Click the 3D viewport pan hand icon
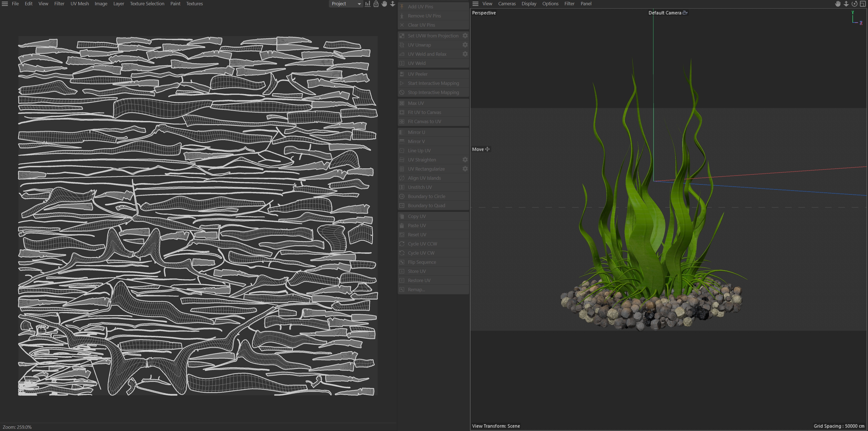 [x=838, y=4]
